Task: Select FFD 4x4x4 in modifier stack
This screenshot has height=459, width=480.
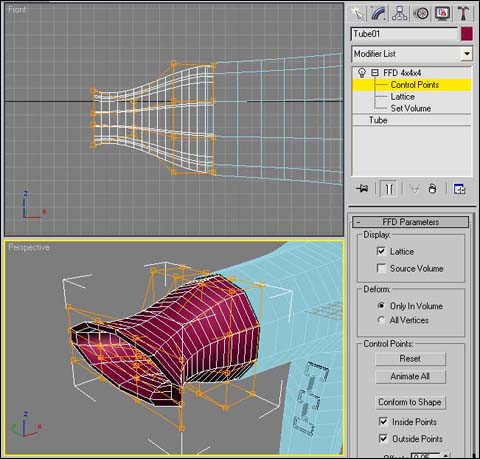Action: [402, 73]
